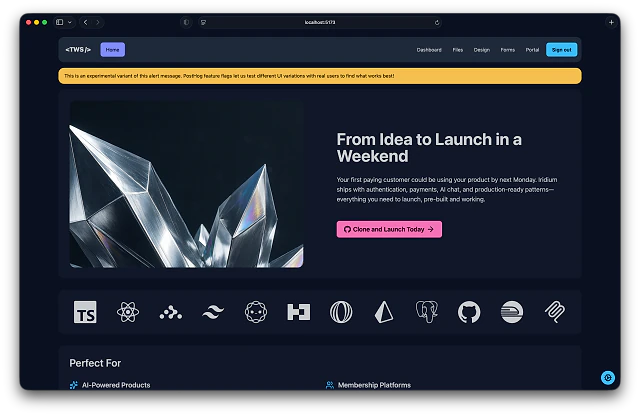The image size is (640, 416).
Task: Open the Forms nav item
Action: (508, 50)
